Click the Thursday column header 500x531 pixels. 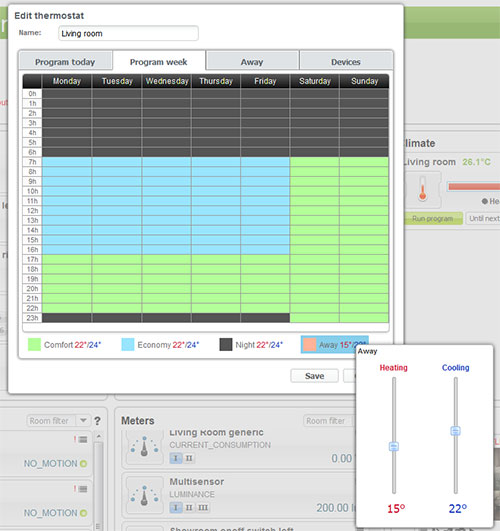(x=216, y=81)
